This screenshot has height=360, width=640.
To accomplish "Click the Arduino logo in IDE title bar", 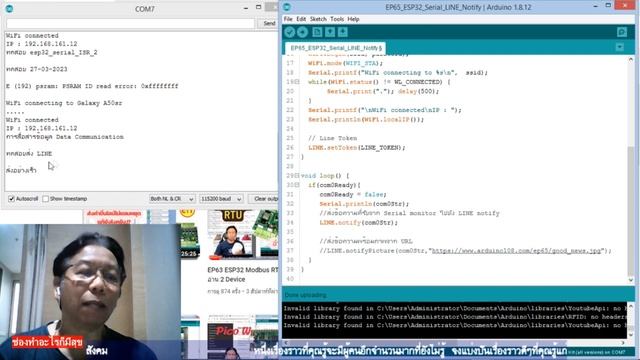I will pos(287,7).
